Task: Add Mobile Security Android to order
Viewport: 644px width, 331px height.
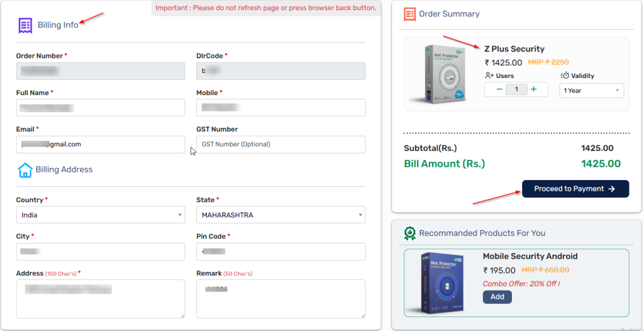Action: click(497, 297)
